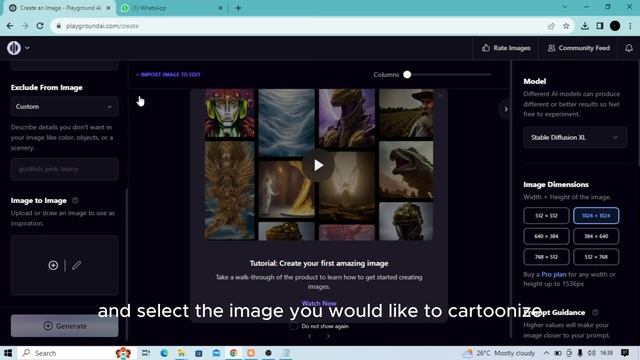Toggle the browser side panel icon

click(x=600, y=26)
